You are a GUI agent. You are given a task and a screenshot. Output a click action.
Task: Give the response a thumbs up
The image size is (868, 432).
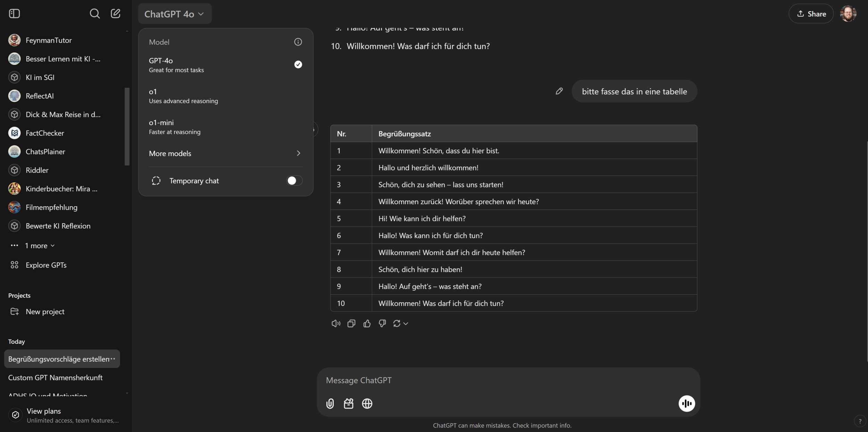pyautogui.click(x=367, y=323)
